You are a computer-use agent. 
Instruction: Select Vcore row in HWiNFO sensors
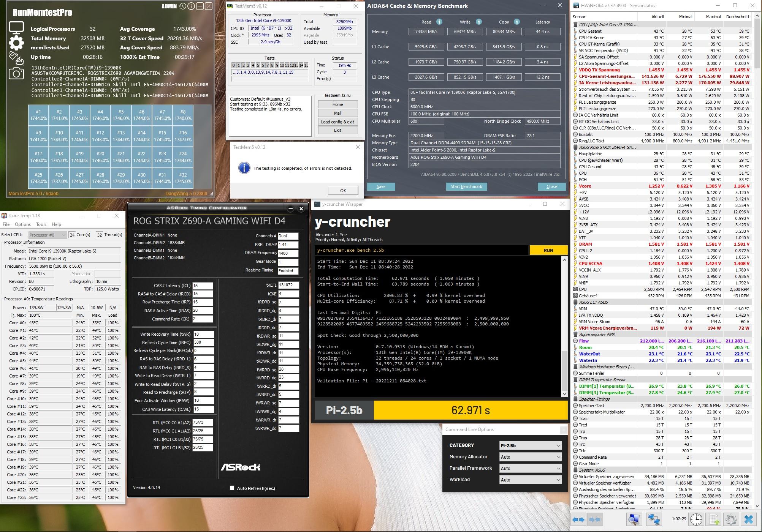point(662,186)
